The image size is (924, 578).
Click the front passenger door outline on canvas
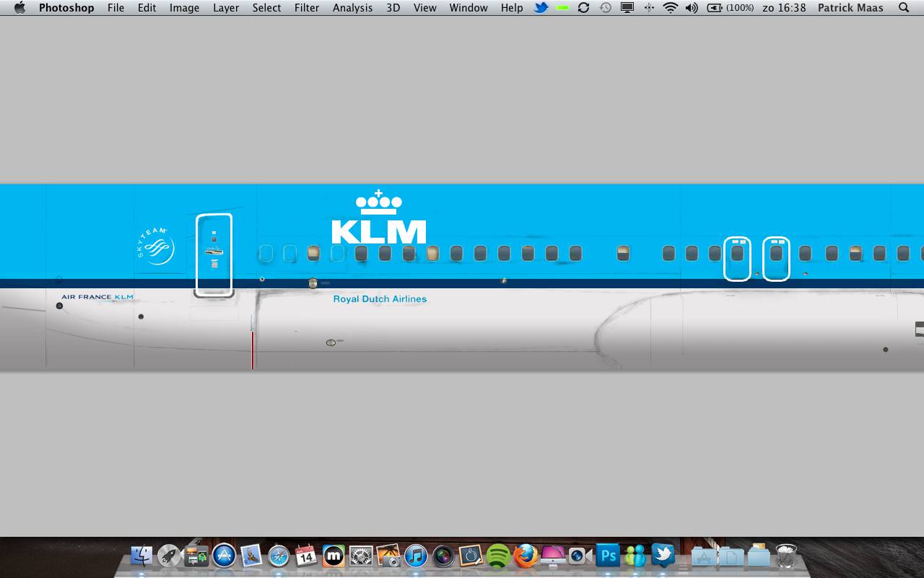point(214,255)
